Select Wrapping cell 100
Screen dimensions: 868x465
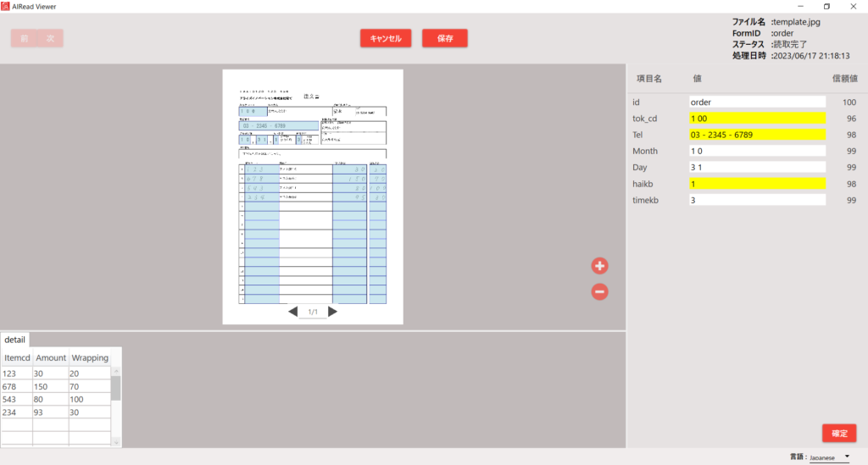tap(90, 399)
